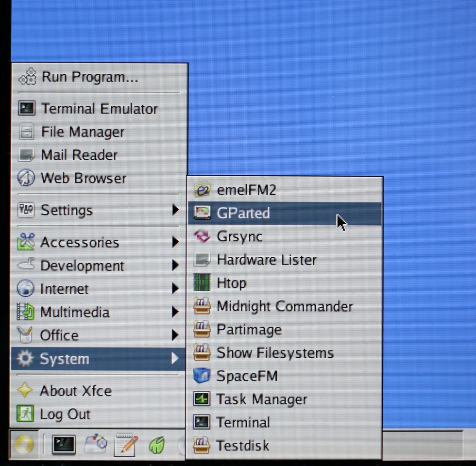Open Hardware Lister
The image size is (476, 466).
point(266,260)
